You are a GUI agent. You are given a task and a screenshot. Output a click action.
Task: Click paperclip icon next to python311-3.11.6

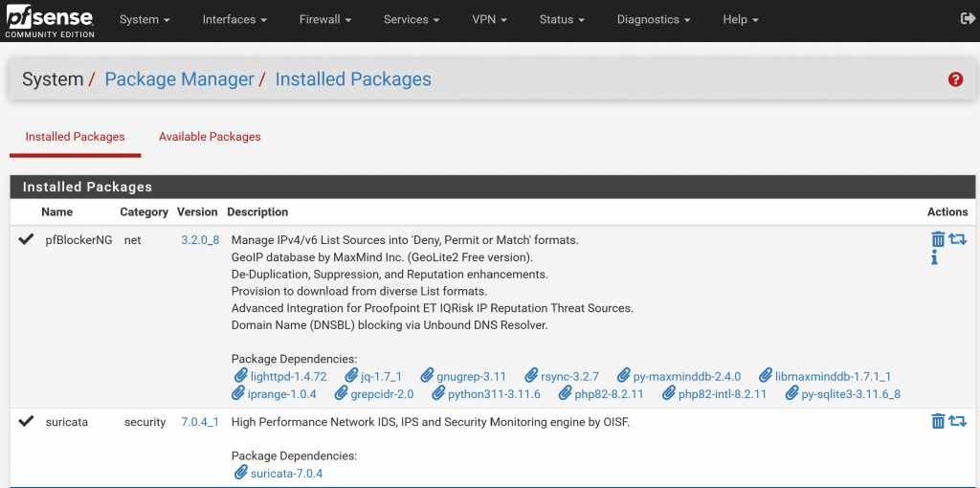point(438,393)
